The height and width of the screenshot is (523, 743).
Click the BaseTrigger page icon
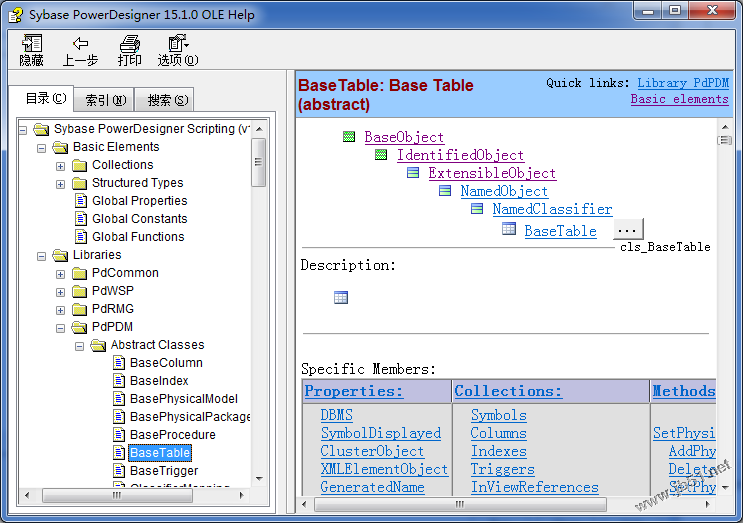[119, 471]
